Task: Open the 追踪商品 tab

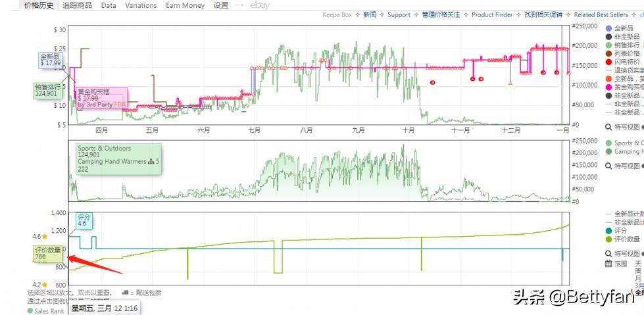Action: (78, 5)
